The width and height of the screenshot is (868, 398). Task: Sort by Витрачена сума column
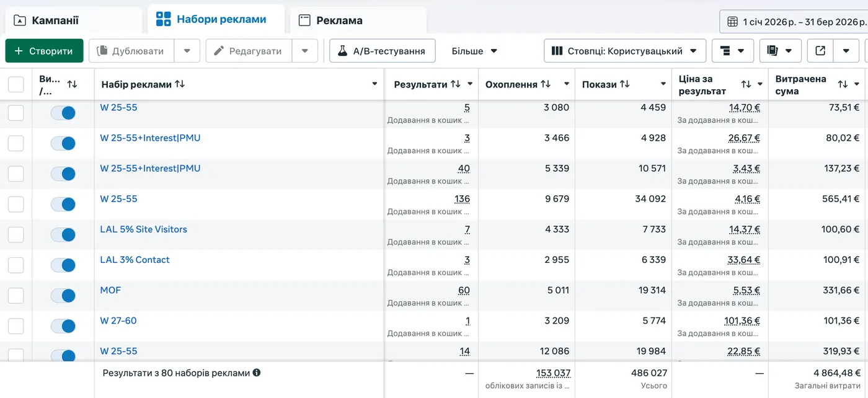click(843, 84)
